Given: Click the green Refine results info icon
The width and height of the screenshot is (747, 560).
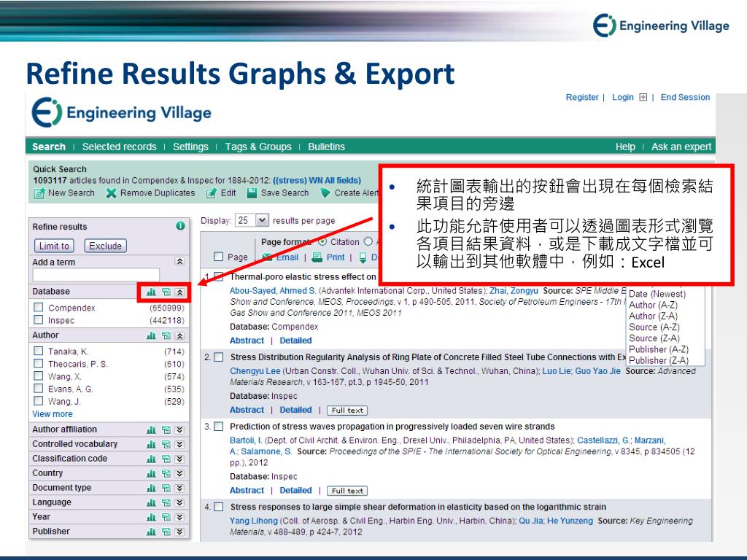Looking at the screenshot, I should (180, 226).
